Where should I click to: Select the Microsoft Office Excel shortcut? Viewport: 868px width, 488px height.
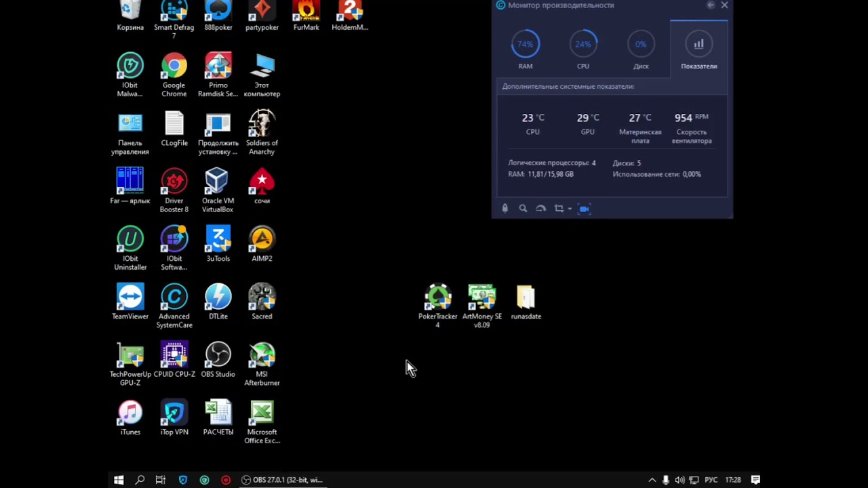point(262,422)
